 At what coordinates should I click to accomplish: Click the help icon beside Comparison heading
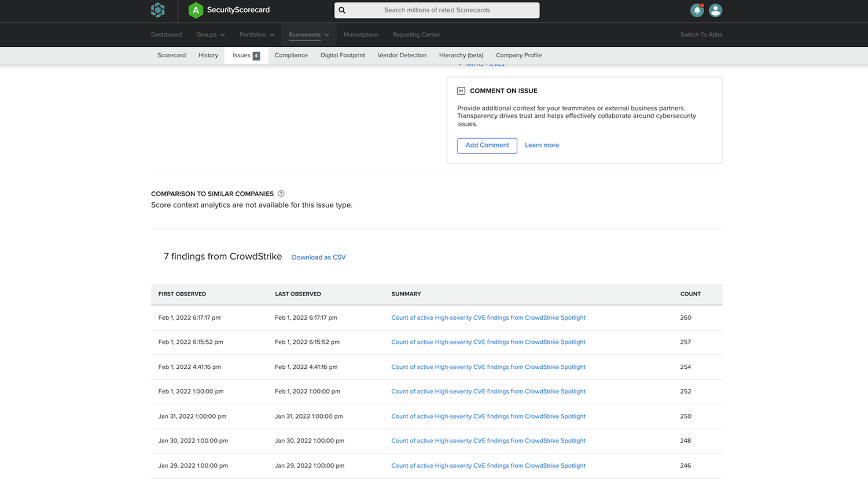pos(281,194)
